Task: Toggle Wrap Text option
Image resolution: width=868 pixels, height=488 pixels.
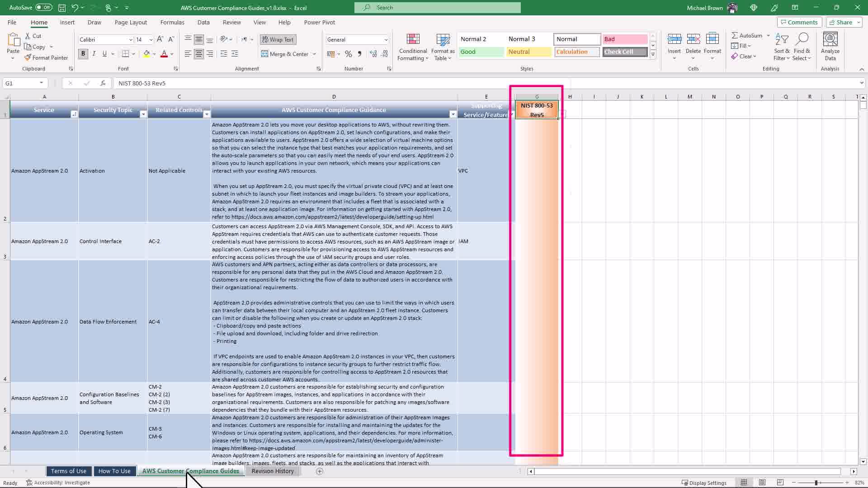Action: [x=278, y=40]
